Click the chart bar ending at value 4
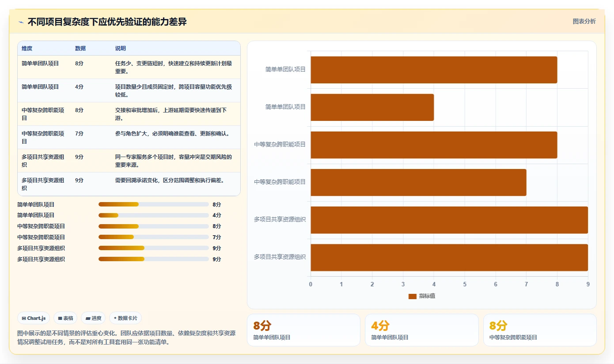 pos(372,107)
